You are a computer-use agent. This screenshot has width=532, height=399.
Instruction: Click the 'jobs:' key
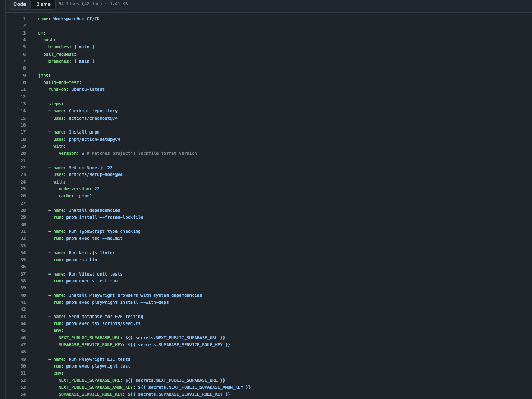(45, 76)
